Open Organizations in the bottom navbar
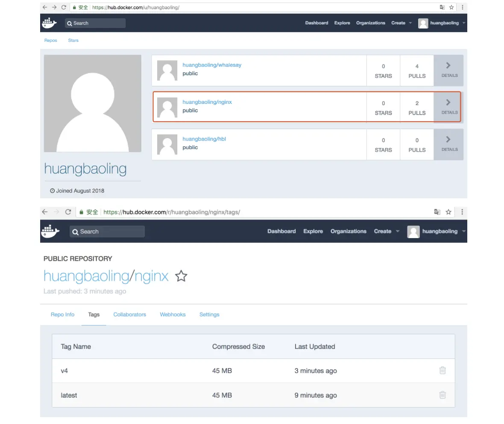 pos(349,231)
